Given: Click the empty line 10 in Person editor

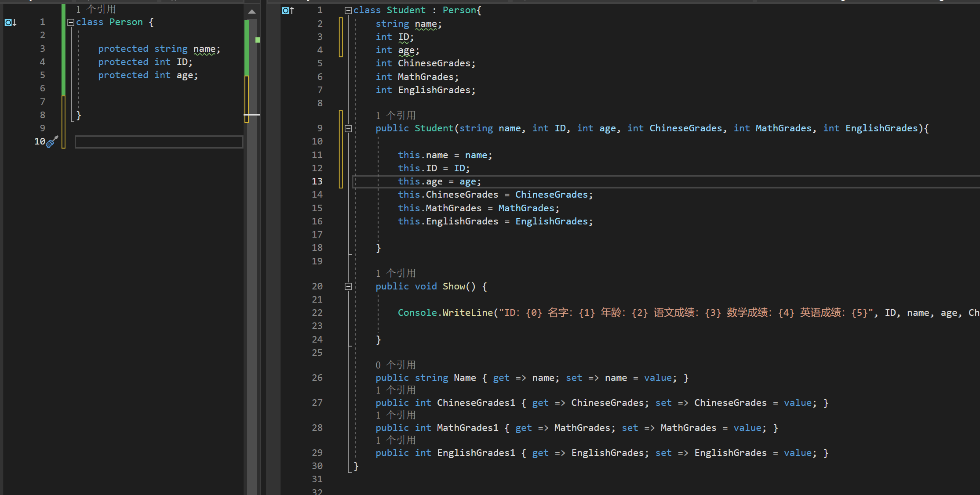Looking at the screenshot, I should tap(158, 142).
